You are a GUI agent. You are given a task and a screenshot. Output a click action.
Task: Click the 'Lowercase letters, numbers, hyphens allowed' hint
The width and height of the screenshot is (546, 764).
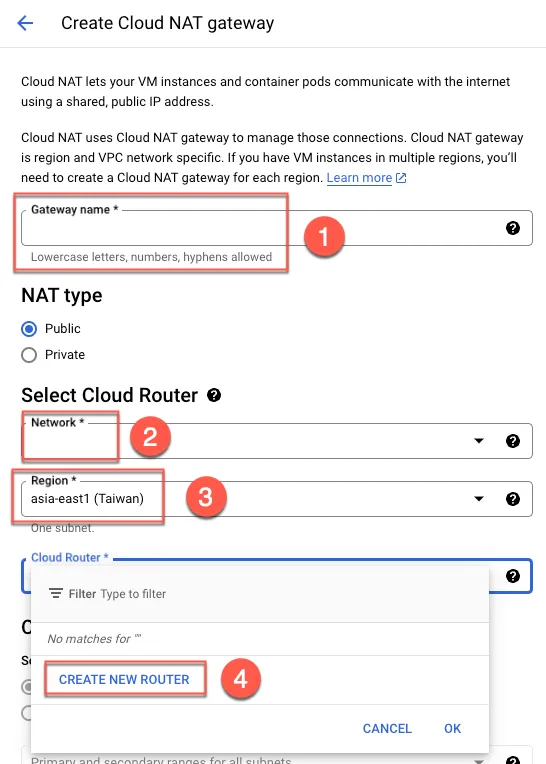pos(151,257)
